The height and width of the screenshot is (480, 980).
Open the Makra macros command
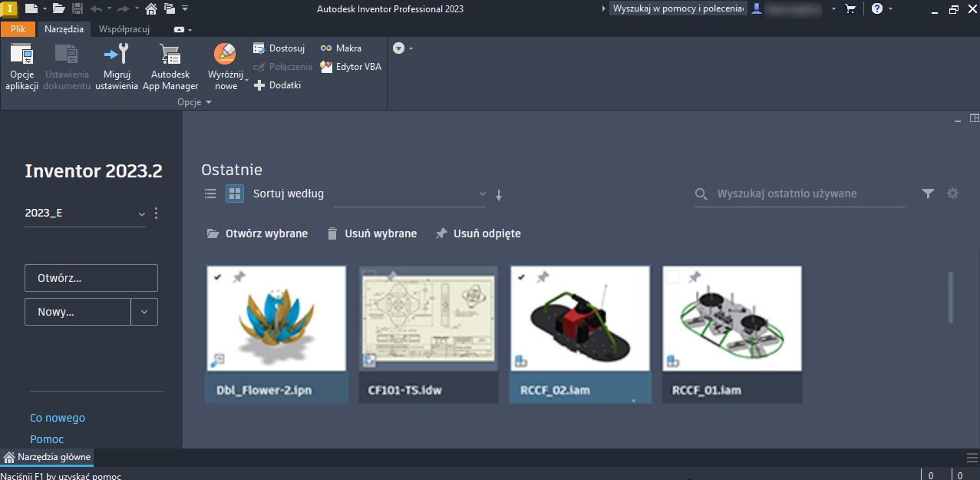(341, 48)
